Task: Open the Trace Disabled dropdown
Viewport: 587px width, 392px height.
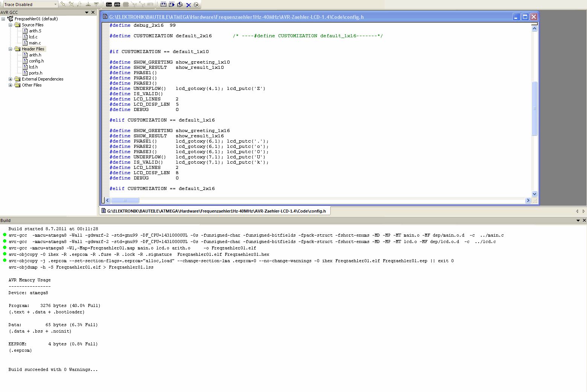Action: pos(55,5)
